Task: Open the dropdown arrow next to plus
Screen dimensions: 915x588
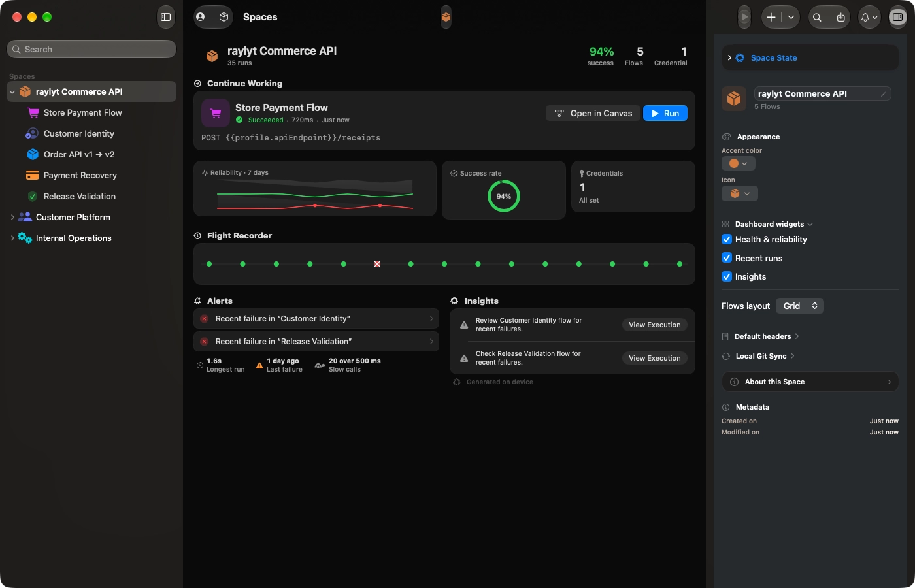Action: (x=791, y=18)
